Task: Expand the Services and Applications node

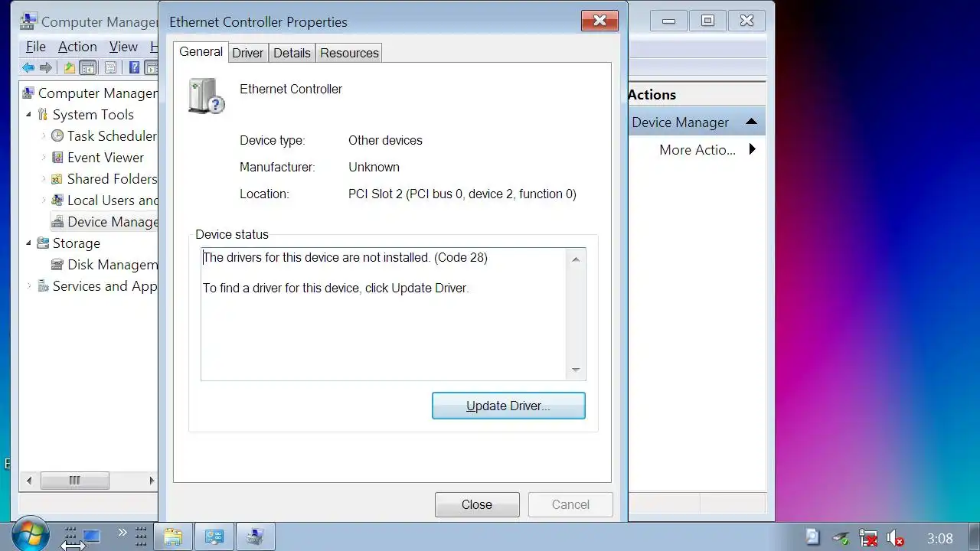Action: (x=29, y=286)
